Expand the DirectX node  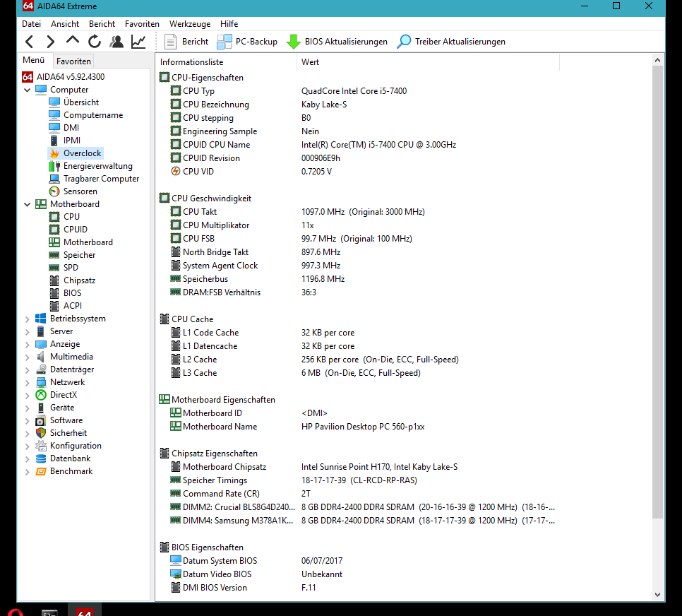(x=27, y=396)
